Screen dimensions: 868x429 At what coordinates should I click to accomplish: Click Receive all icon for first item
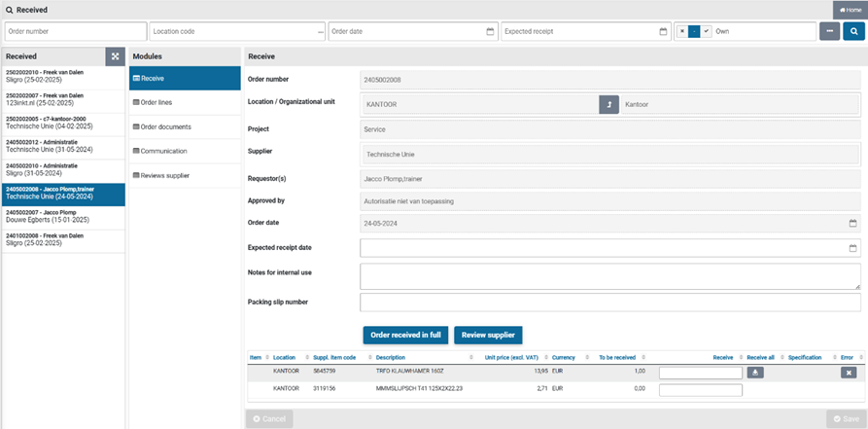(754, 373)
